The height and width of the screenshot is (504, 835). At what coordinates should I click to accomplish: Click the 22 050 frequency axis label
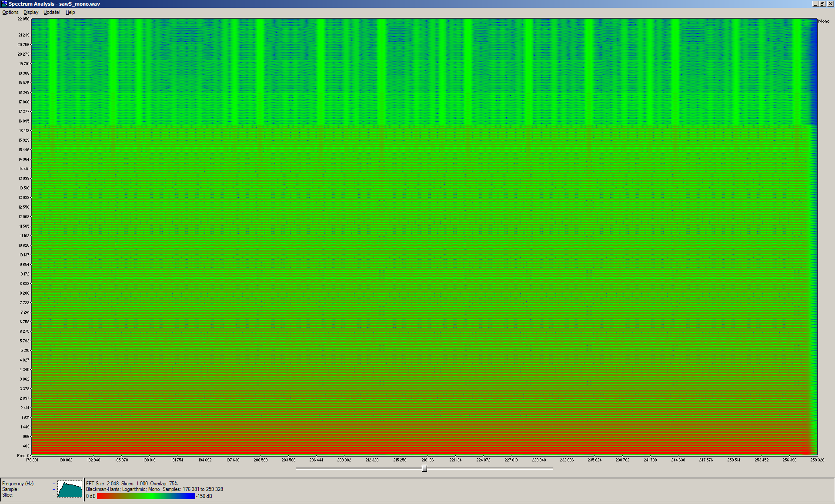click(x=23, y=19)
